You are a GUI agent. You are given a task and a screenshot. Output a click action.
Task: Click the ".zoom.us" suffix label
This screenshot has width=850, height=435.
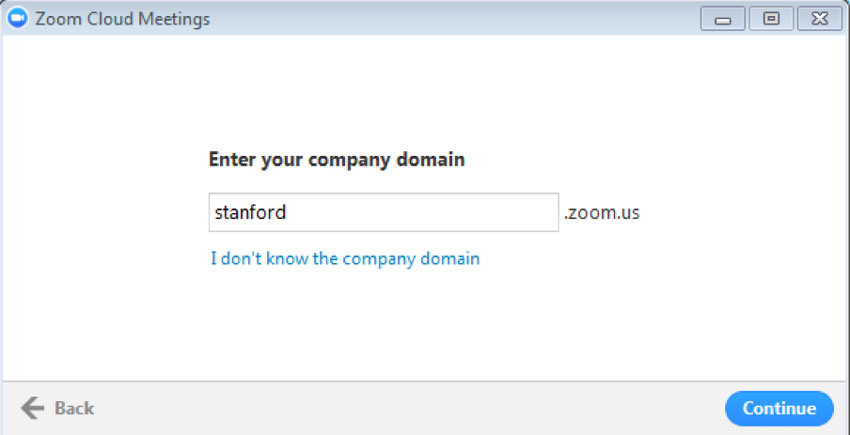click(601, 212)
